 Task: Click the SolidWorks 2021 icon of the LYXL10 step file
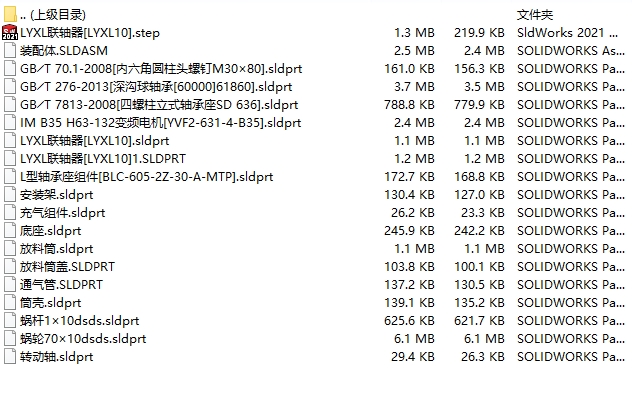pyautogui.click(x=10, y=33)
